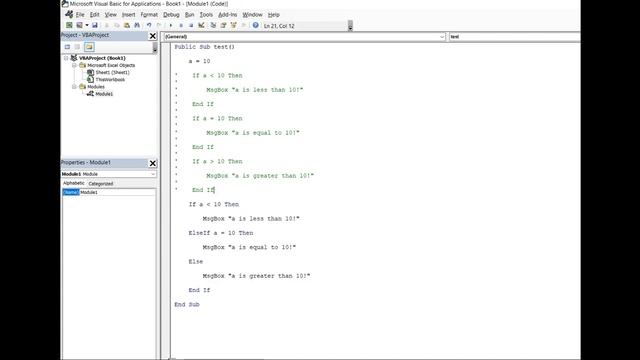Open the Help menu
Screen dimensions: 640x360
coord(274,15)
